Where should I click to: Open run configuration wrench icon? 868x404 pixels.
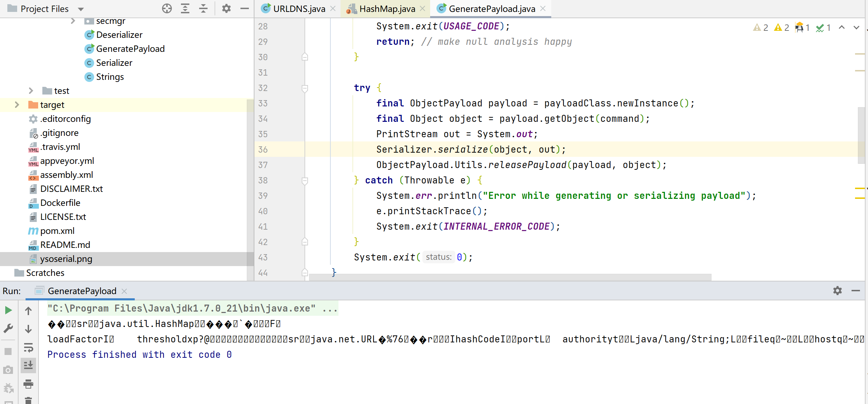(8, 328)
